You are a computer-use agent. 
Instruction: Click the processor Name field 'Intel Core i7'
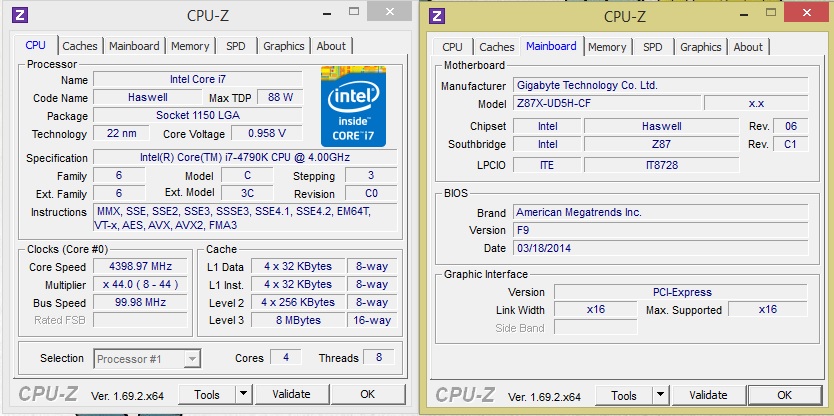198,79
